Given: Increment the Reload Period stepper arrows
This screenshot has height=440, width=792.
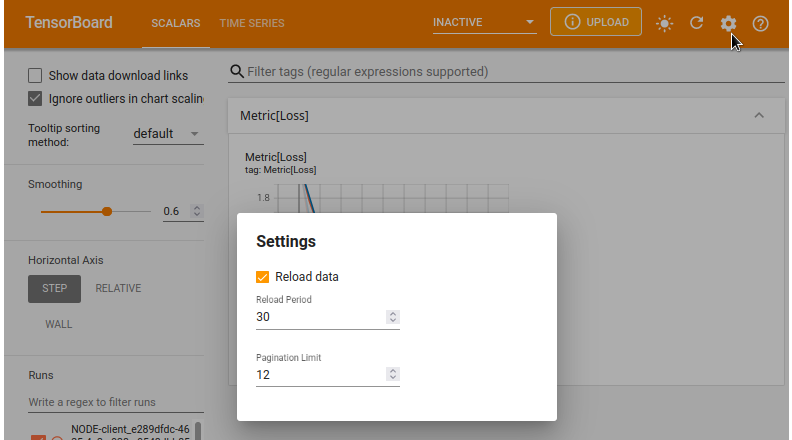Looking at the screenshot, I should (x=393, y=314).
